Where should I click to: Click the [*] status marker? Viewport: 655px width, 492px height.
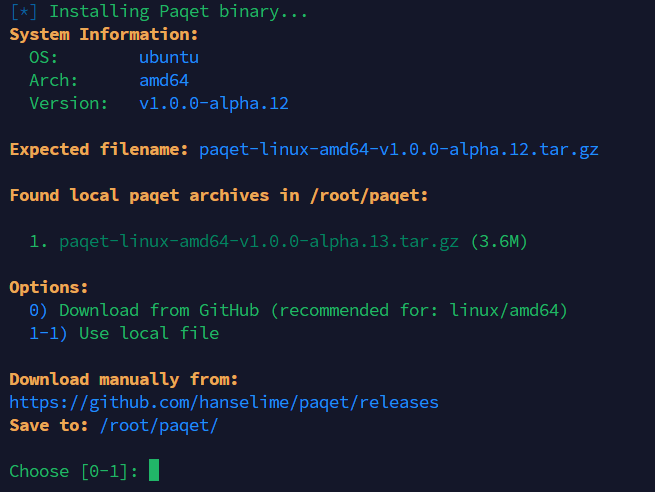click(x=24, y=12)
